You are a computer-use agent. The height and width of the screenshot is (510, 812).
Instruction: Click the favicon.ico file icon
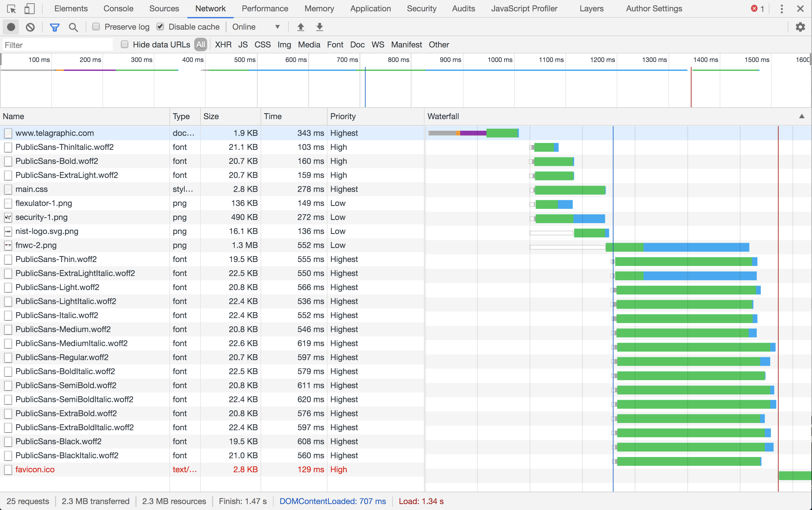(8, 470)
